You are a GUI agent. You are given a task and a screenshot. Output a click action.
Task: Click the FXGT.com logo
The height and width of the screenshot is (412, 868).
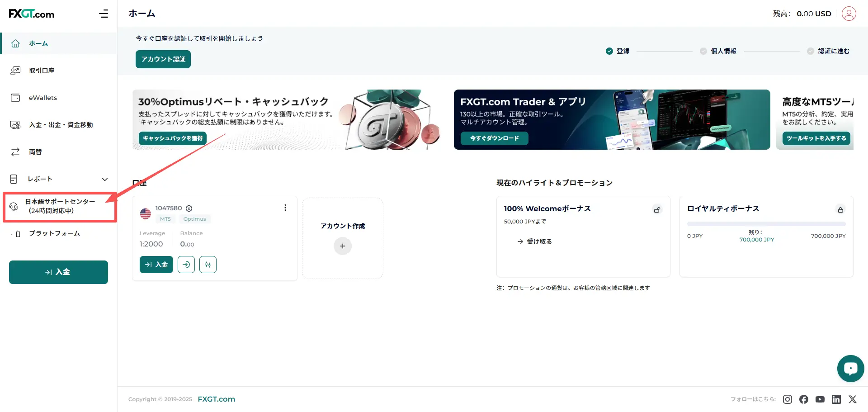click(32, 14)
